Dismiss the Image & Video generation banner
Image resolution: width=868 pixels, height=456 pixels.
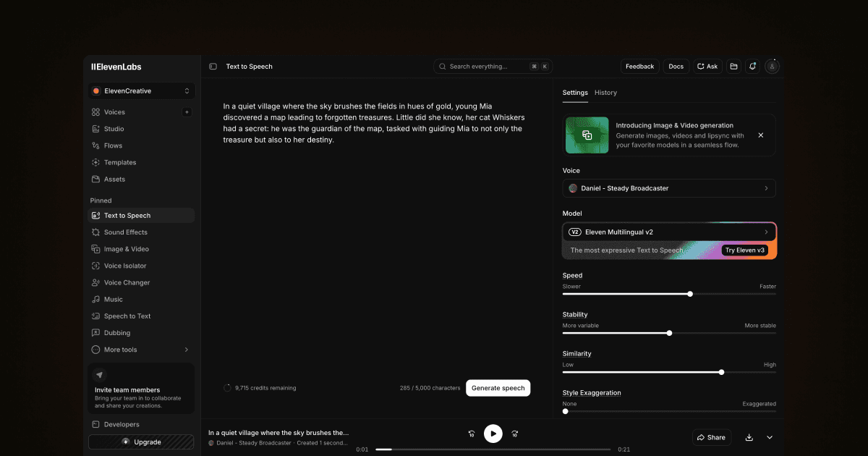(x=761, y=135)
